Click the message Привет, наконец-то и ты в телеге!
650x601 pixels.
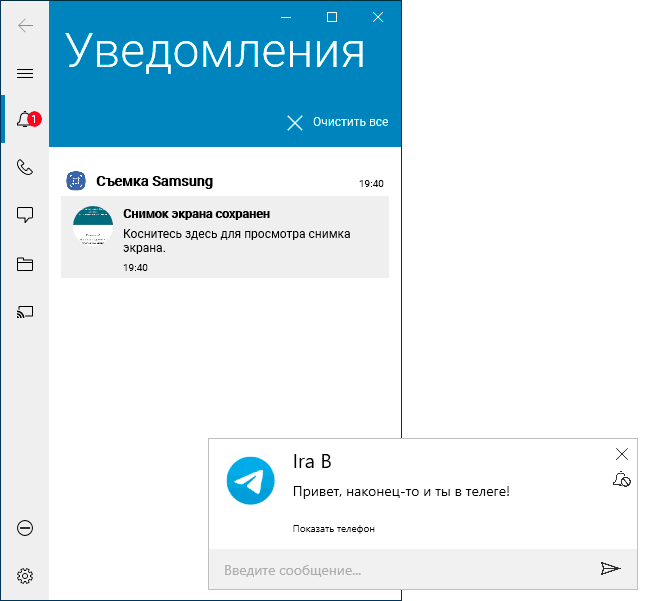click(x=401, y=492)
